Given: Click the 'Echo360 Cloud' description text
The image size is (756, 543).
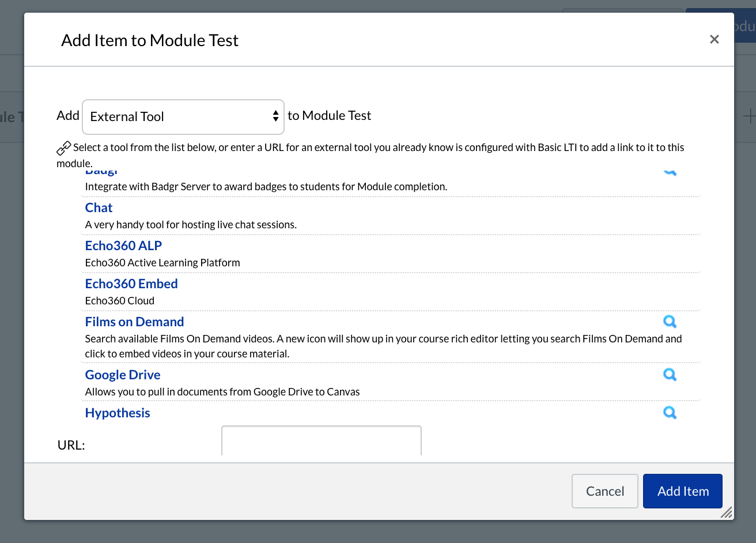Looking at the screenshot, I should pos(120,301).
